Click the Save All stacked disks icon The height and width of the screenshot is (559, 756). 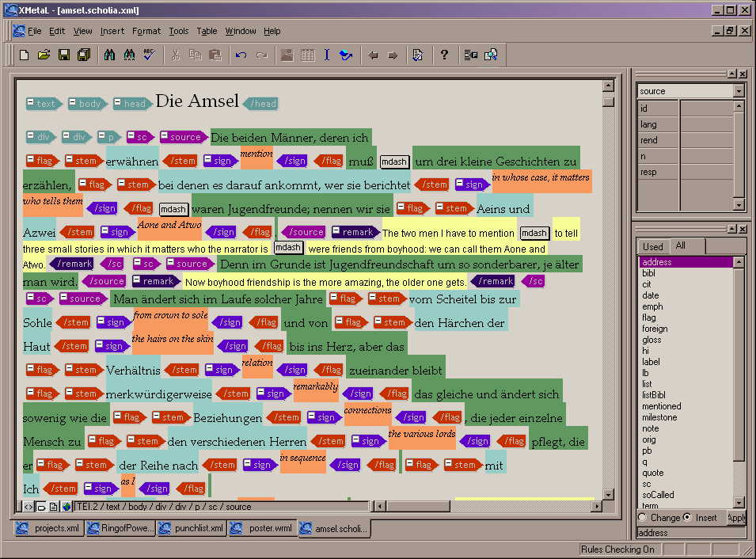[x=83, y=55]
